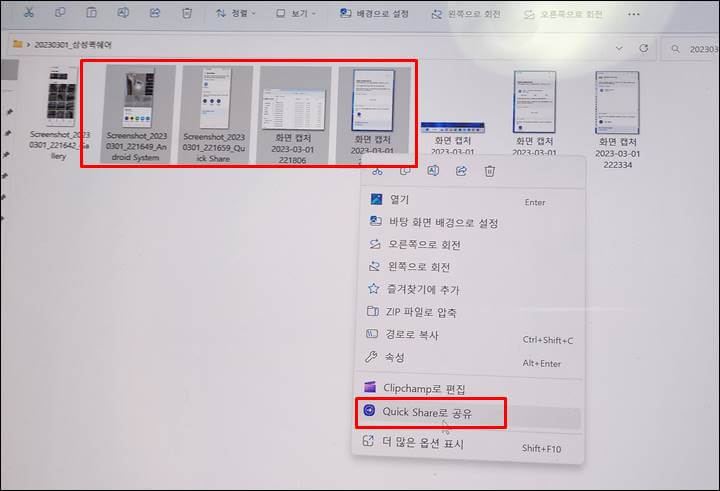Select the wide taskbar-strip 화면 캡처 thumbnail
The image size is (720, 491).
click(453, 127)
